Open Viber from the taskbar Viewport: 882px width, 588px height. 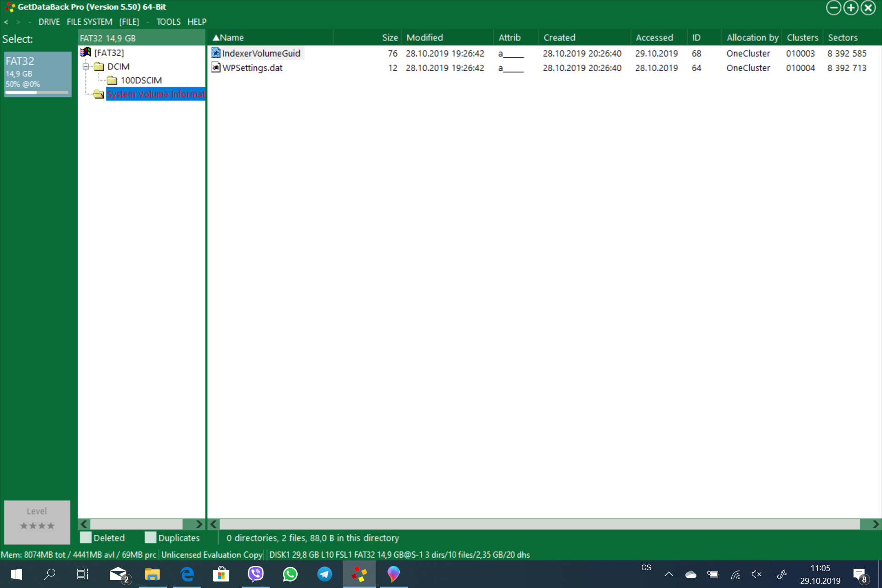(x=255, y=574)
